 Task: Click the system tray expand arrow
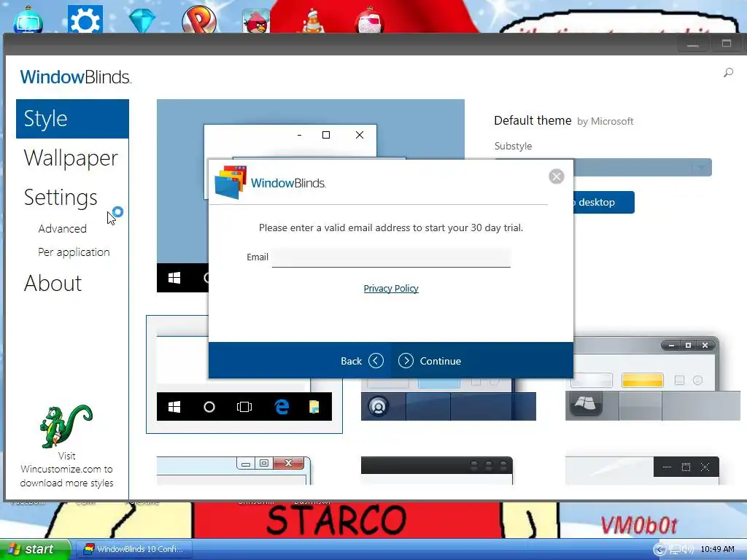point(659,550)
